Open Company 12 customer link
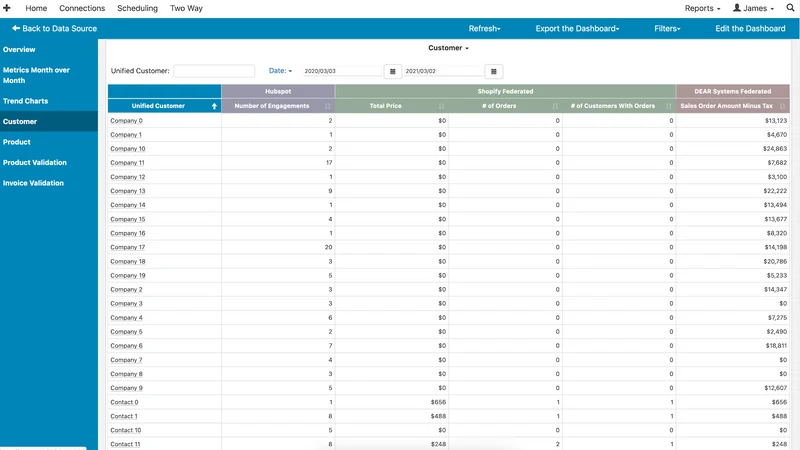800x450 pixels. (128, 177)
